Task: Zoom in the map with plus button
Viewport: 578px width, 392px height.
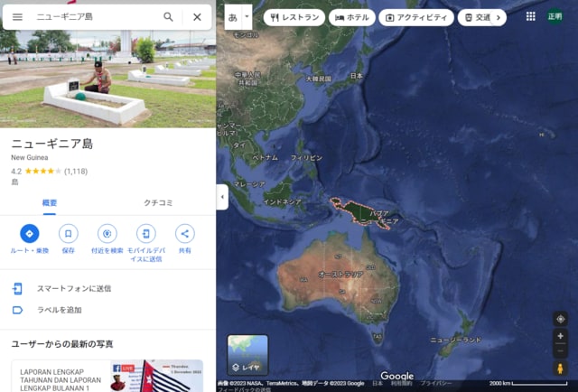Action: pos(560,336)
